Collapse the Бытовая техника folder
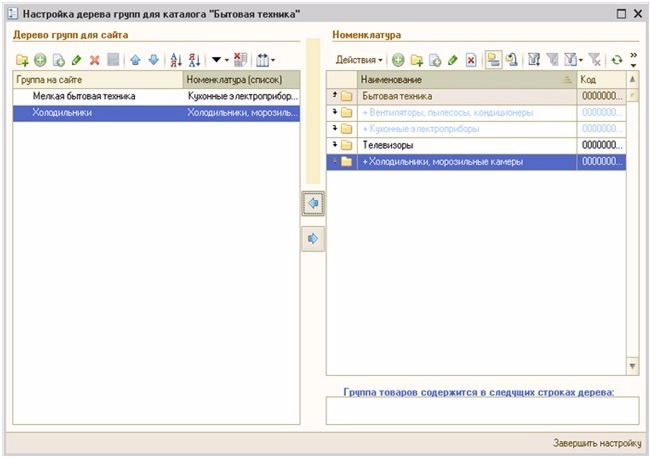651x458 pixels. coord(337,97)
